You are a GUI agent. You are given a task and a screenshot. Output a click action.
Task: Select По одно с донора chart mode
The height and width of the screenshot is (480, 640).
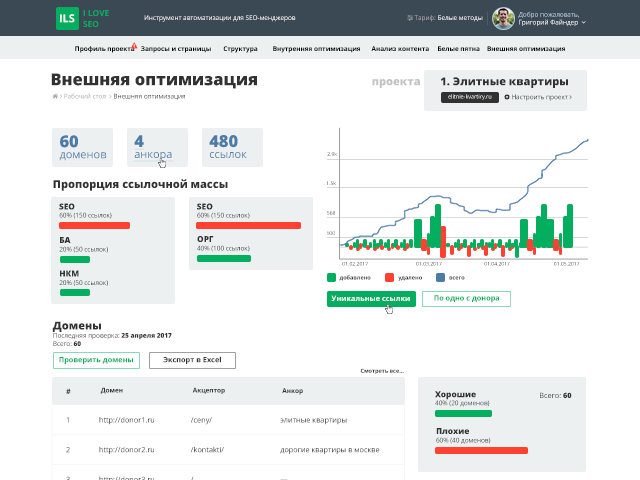click(x=466, y=299)
